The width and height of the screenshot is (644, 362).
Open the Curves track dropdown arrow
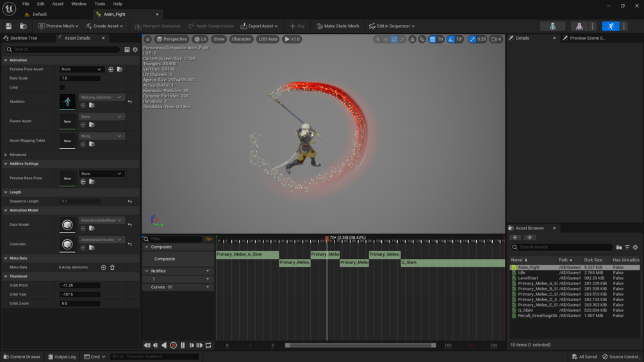pyautogui.click(x=208, y=287)
